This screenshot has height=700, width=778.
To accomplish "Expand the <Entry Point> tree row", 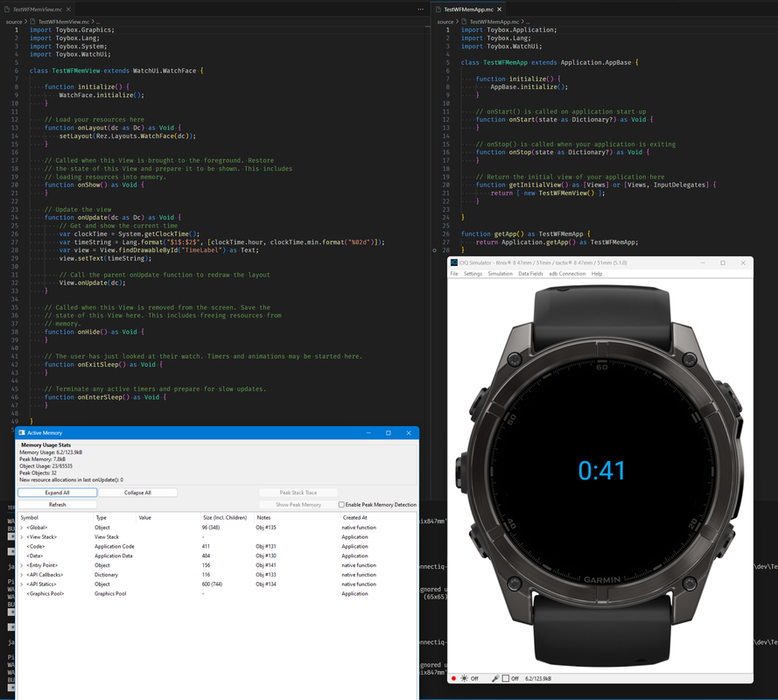I will tap(21, 565).
